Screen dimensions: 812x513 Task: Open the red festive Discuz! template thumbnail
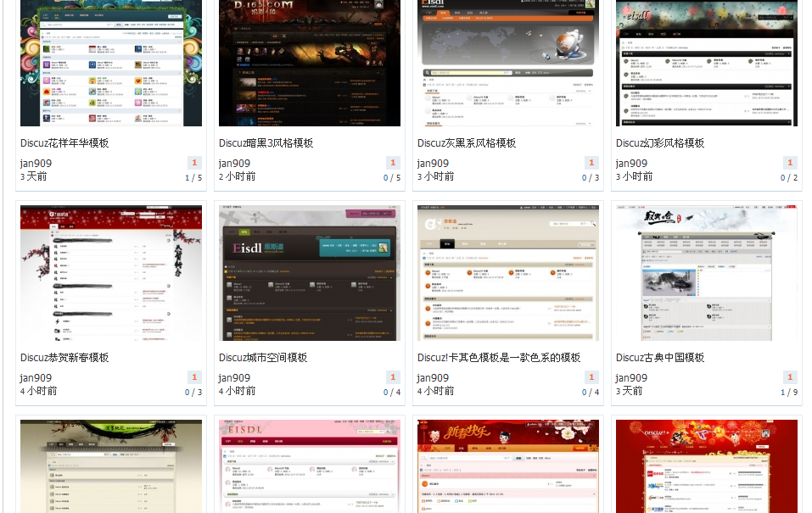coord(706,466)
